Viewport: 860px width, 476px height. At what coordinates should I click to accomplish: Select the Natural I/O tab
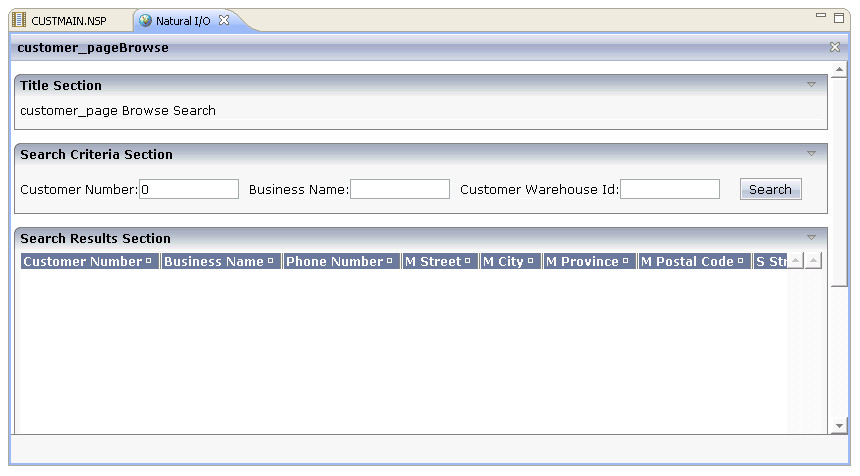pos(182,20)
